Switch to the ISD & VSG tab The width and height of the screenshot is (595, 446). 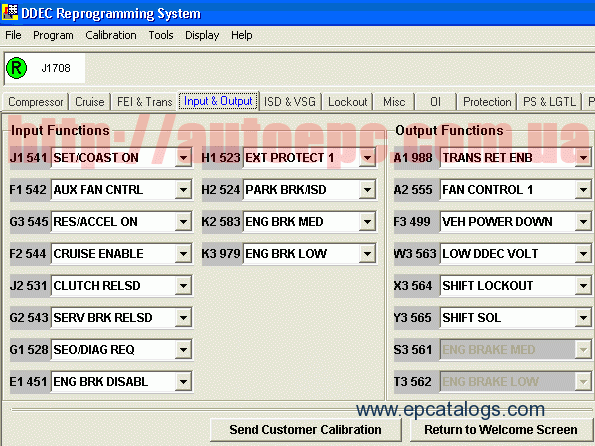[x=290, y=102]
